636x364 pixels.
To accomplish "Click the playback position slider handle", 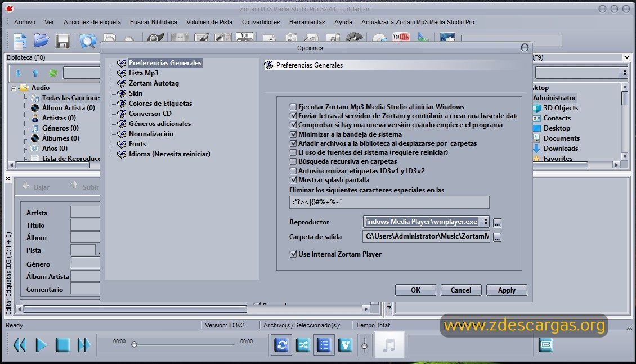I will (x=134, y=344).
